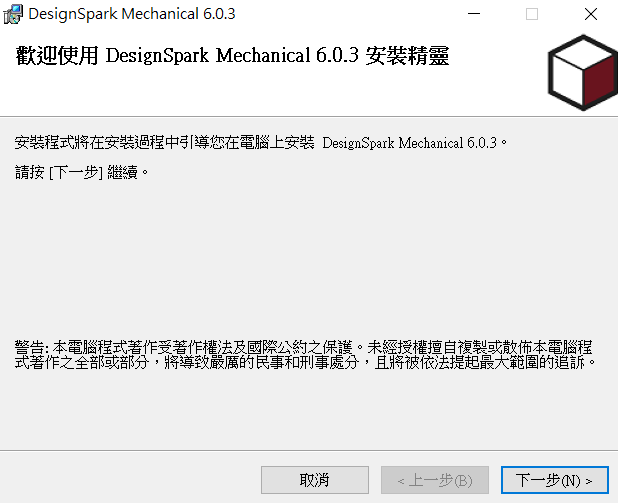Screen dimensions: 618x503
Task: Minimize the installer window
Action: click(x=474, y=14)
